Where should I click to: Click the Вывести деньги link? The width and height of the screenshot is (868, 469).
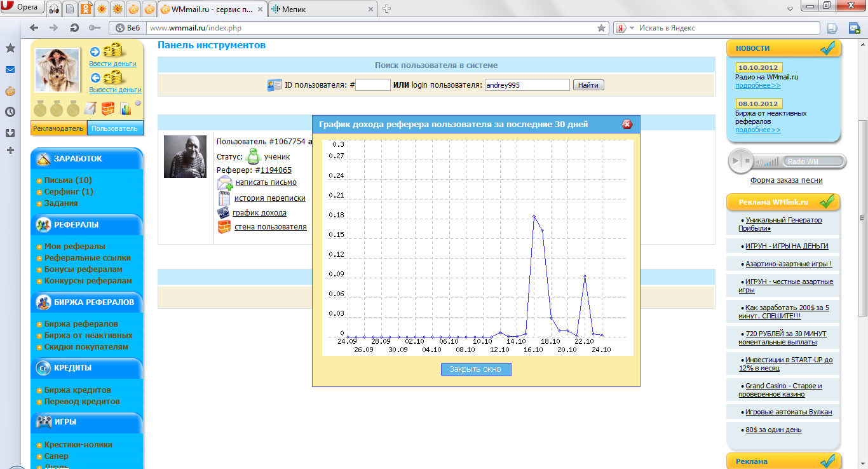[115, 90]
